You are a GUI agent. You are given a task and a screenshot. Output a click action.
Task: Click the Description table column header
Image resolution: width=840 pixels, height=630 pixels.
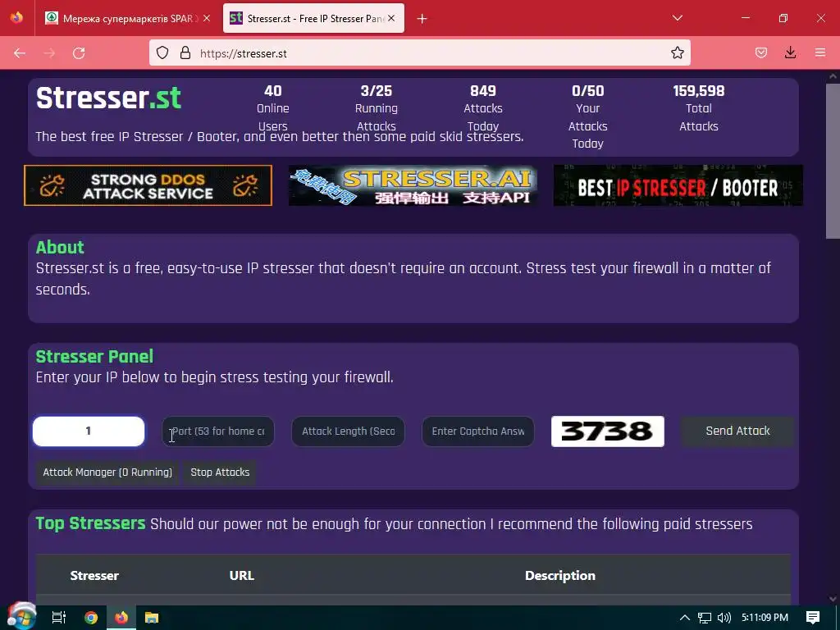tap(559, 575)
